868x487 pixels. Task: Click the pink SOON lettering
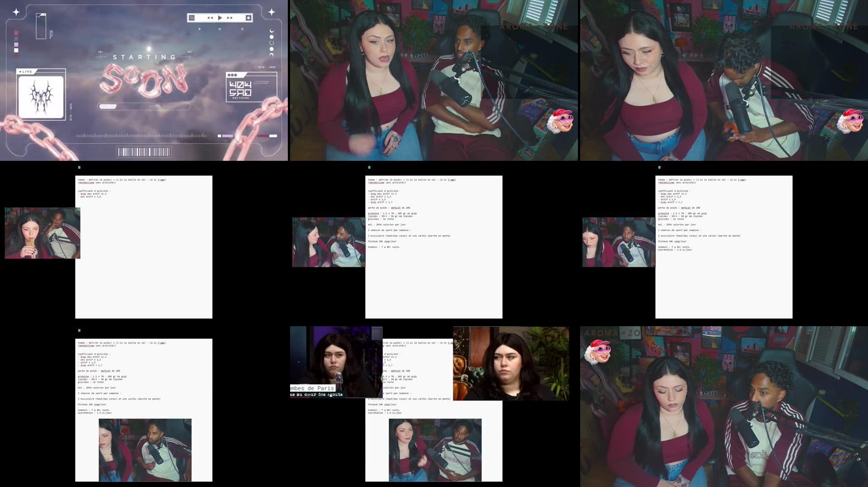click(x=144, y=80)
